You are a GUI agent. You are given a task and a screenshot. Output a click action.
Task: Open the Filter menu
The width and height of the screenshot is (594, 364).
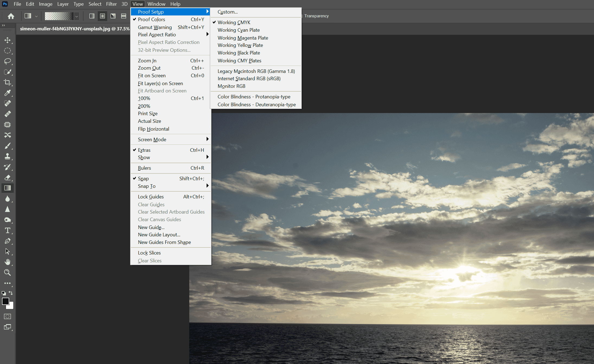point(111,4)
